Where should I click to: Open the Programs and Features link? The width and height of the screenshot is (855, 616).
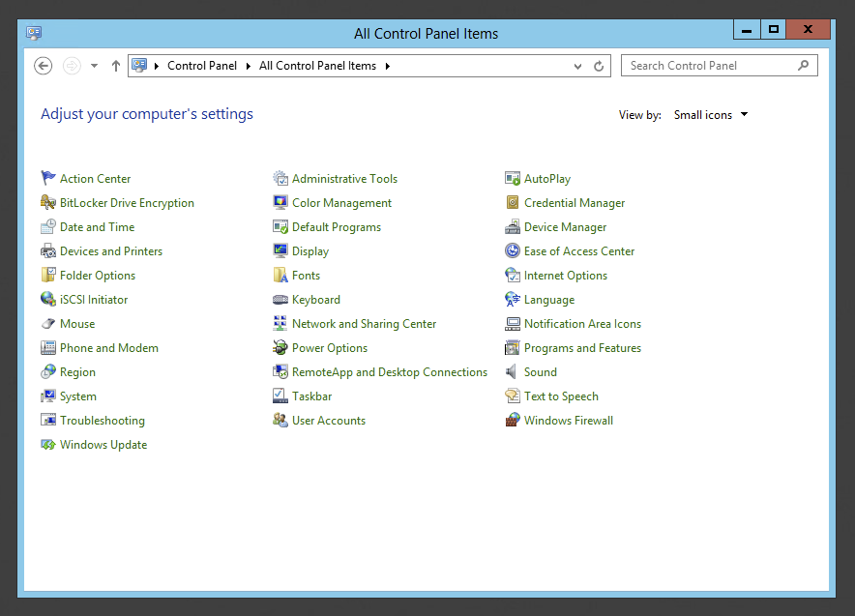tap(582, 347)
